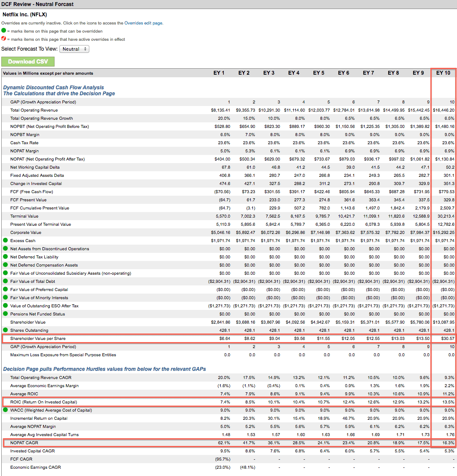Click the 'Net Working Capital Delta' row label
Screen dimensions: 457x476
[35, 167]
